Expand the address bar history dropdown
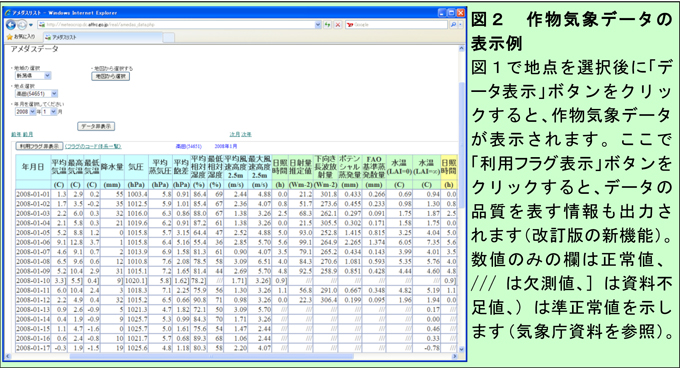This screenshot has width=680, height=368. click(x=318, y=25)
